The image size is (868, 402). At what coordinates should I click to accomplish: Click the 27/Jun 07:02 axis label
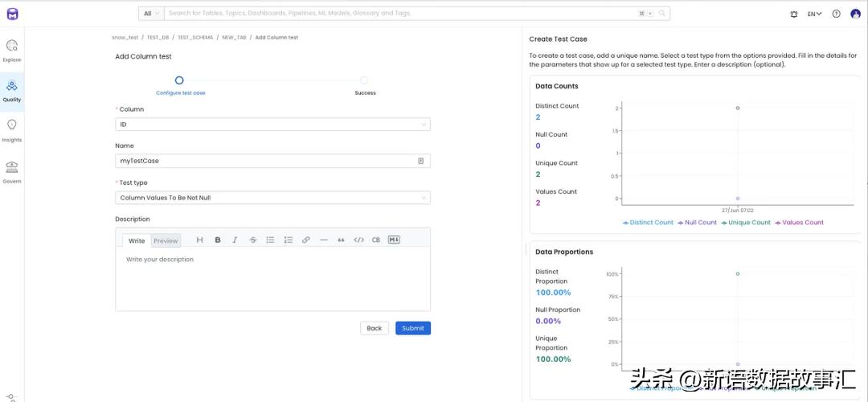coord(737,211)
